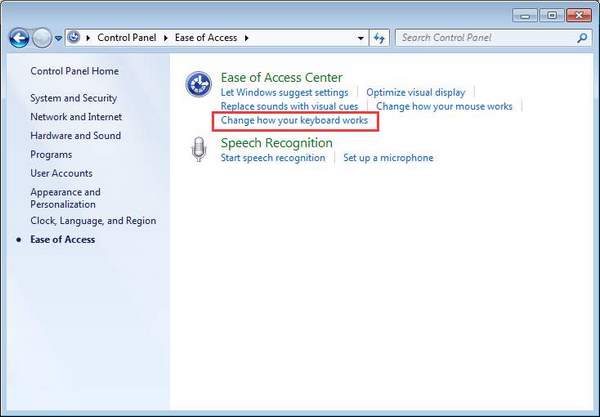Select Ease of Access in sidebar
Screen dimensions: 600x417
point(63,239)
